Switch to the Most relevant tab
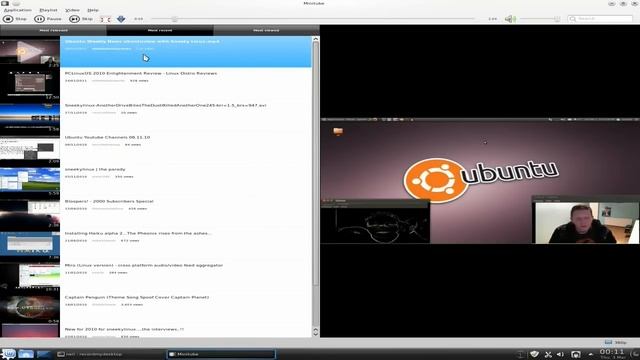The height and width of the screenshot is (360, 640). pyautogui.click(x=53, y=30)
